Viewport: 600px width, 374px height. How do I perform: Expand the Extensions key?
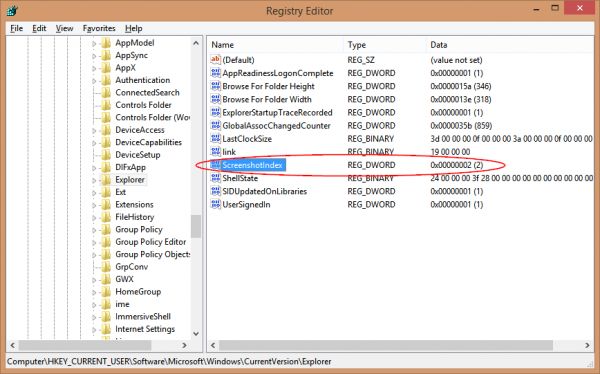coord(94,205)
